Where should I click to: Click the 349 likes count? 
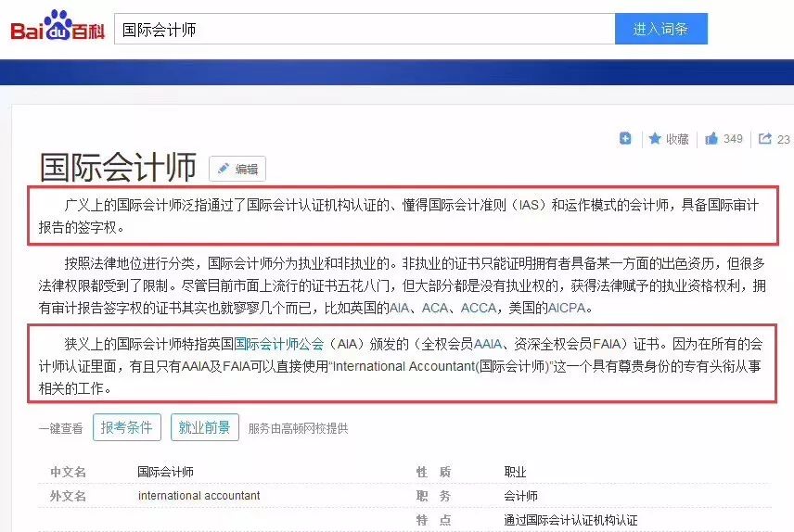click(x=733, y=139)
